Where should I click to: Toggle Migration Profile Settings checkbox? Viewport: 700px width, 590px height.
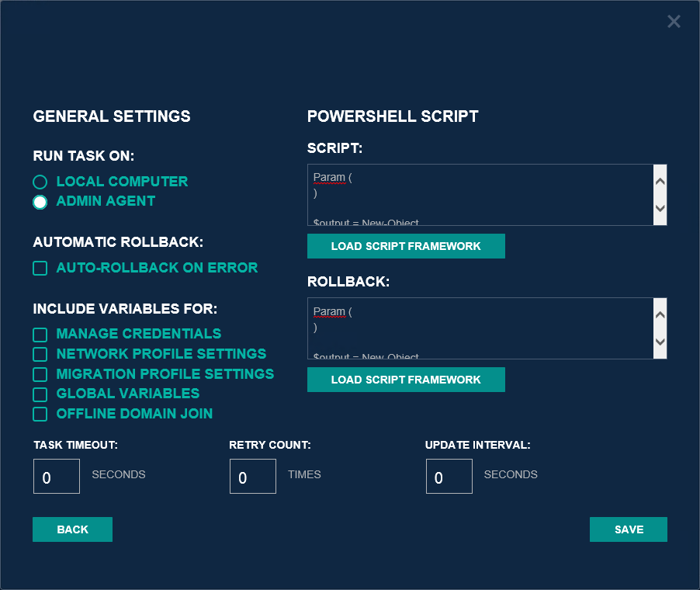40,375
